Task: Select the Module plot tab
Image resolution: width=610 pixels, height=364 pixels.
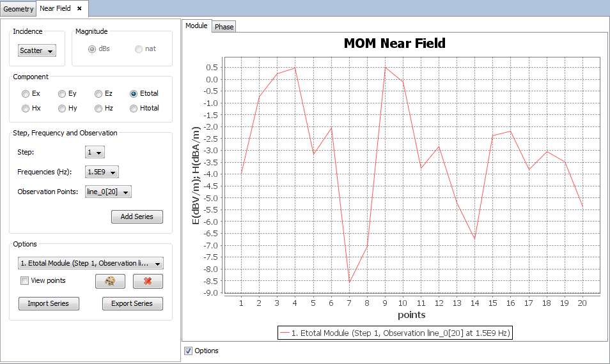Action: coord(196,26)
